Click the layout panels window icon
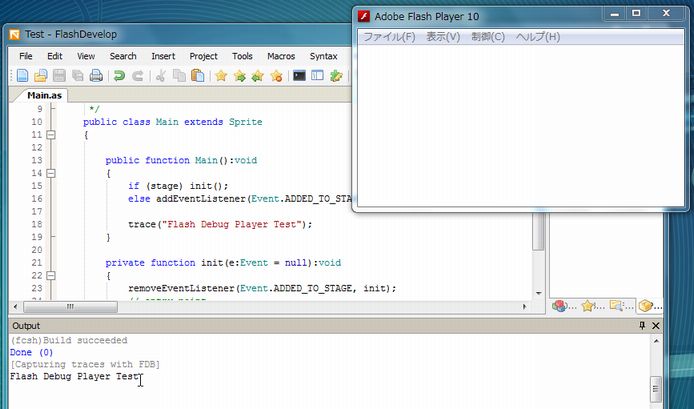 pyautogui.click(x=317, y=76)
